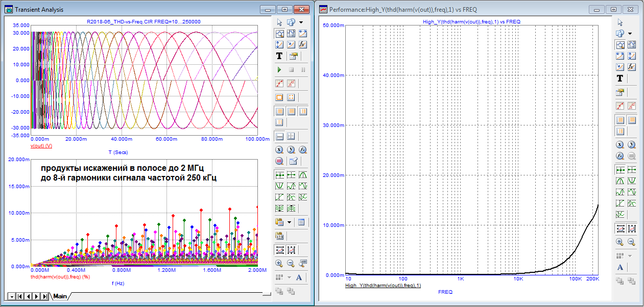
Task: Click the Go to Y cursor icon in Performance toolbar
Action: [x=632, y=145]
